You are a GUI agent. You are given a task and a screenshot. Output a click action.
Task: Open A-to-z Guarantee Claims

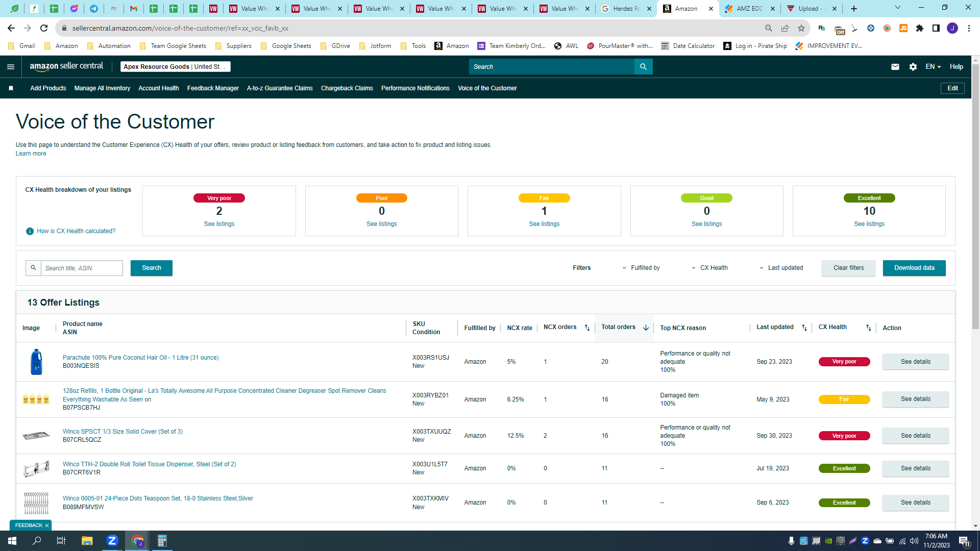coord(280,88)
